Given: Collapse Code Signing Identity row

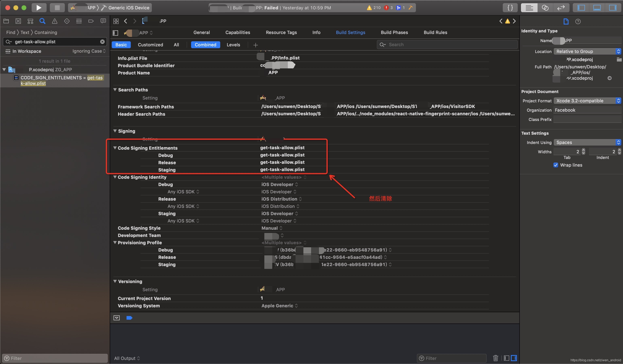Looking at the screenshot, I should (x=115, y=177).
